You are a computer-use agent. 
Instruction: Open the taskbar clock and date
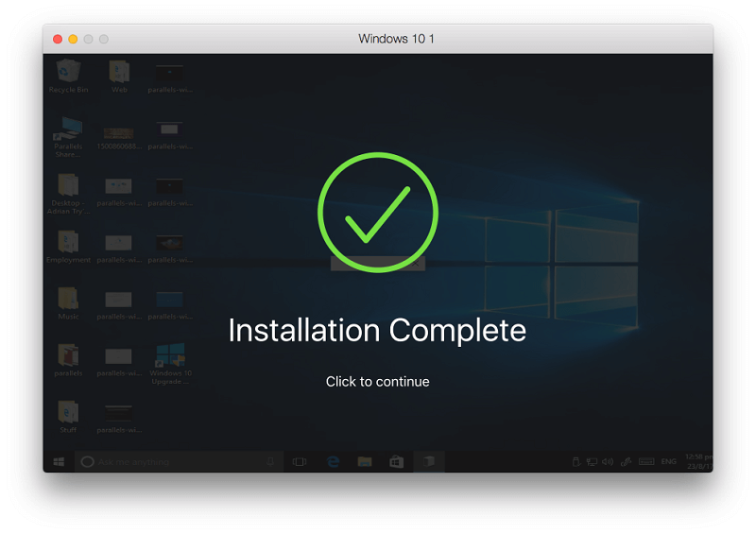point(698,461)
